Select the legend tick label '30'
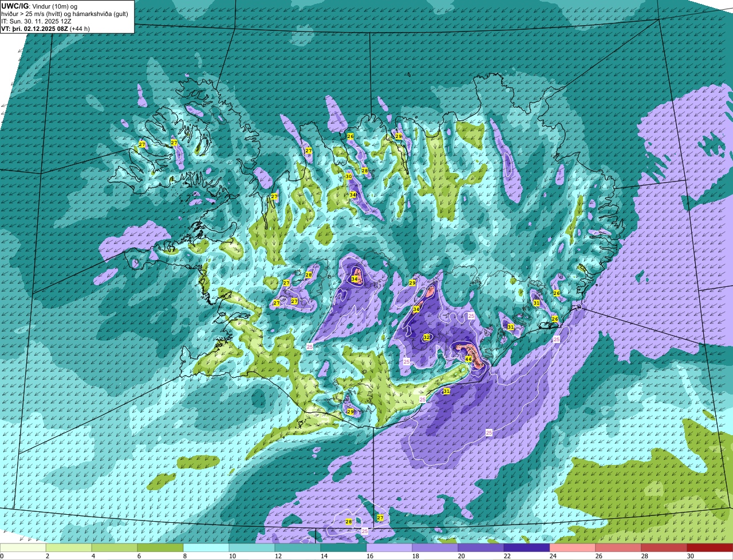 (691, 556)
